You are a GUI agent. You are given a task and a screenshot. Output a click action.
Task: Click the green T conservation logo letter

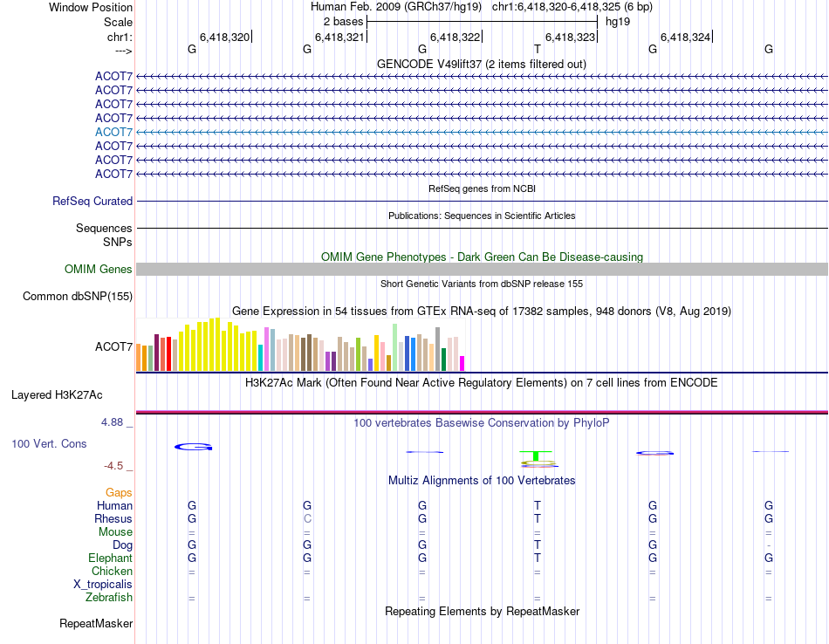536,456
